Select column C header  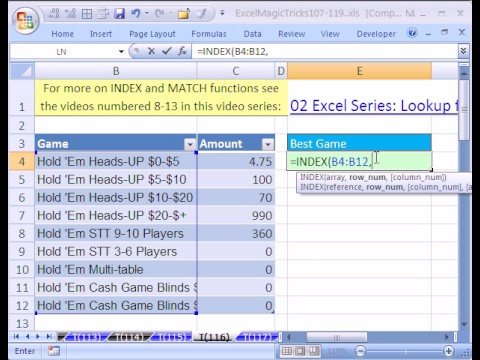[236, 71]
